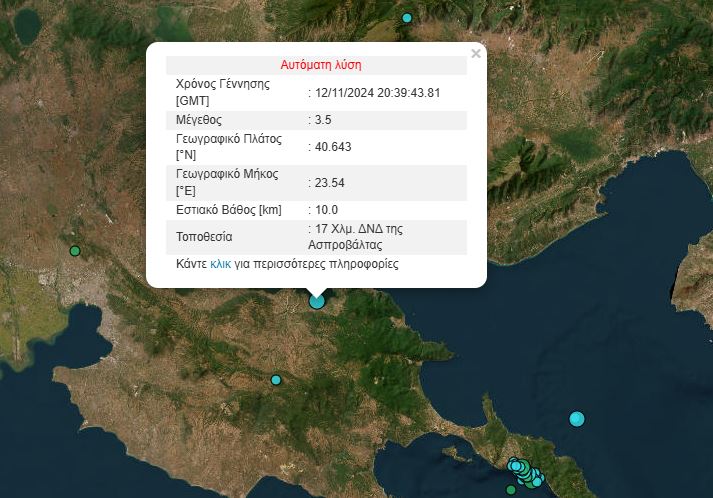Viewport: 713px width, 498px height.
Task: Click the red "Αυτόματη λύση" header
Action: 321,65
